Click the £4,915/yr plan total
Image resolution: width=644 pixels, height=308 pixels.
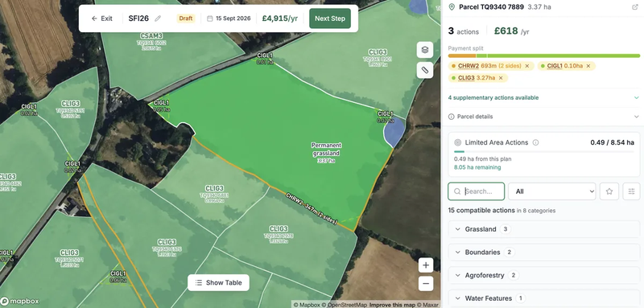279,18
